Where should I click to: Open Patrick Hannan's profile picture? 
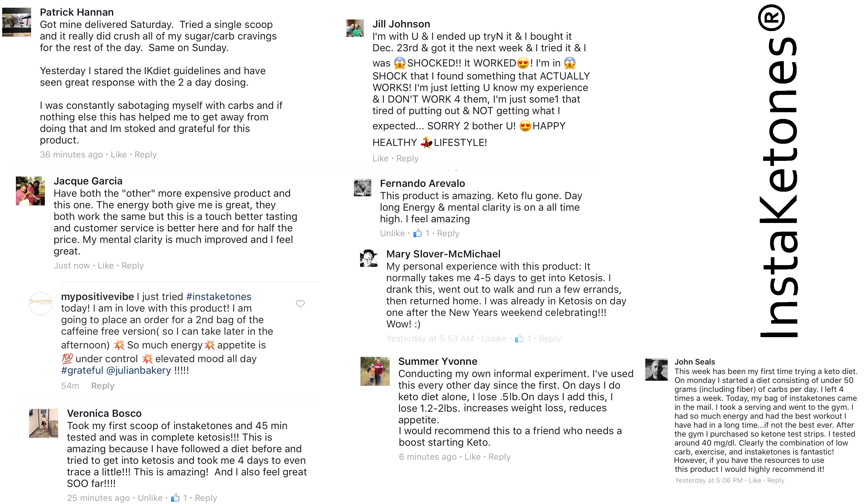[17, 22]
